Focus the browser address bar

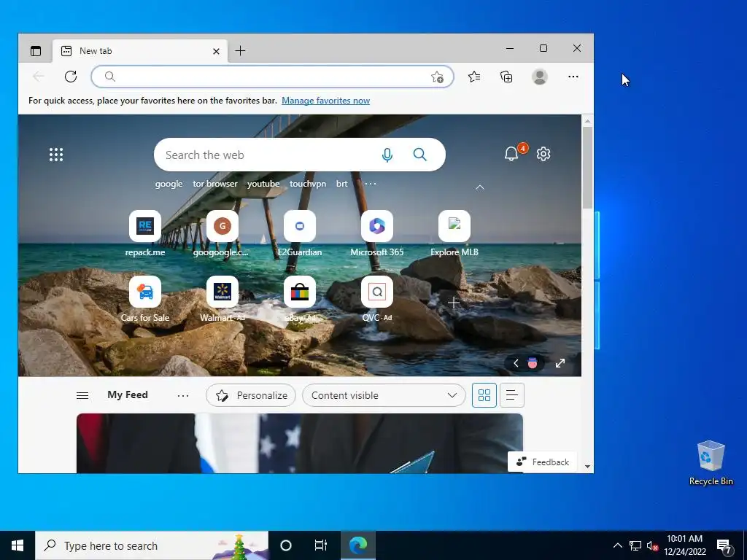(x=272, y=77)
